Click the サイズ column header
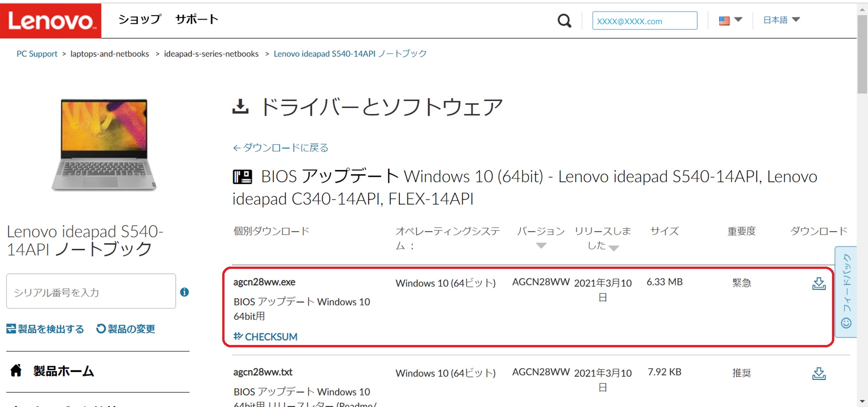 [x=664, y=231]
